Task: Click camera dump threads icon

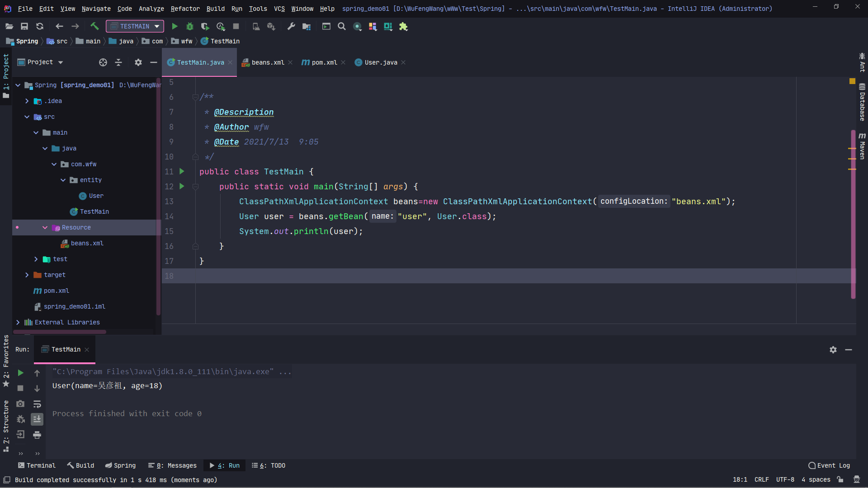Action: (x=20, y=404)
